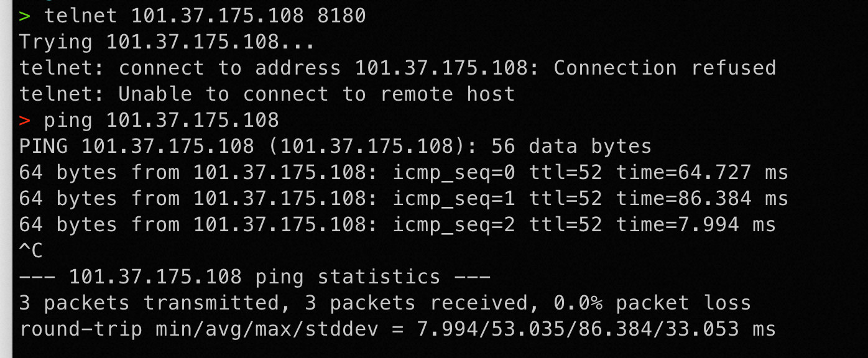Click the 'Trying 101.37.175.108...' line
This screenshot has width=868, height=358.
click(167, 42)
